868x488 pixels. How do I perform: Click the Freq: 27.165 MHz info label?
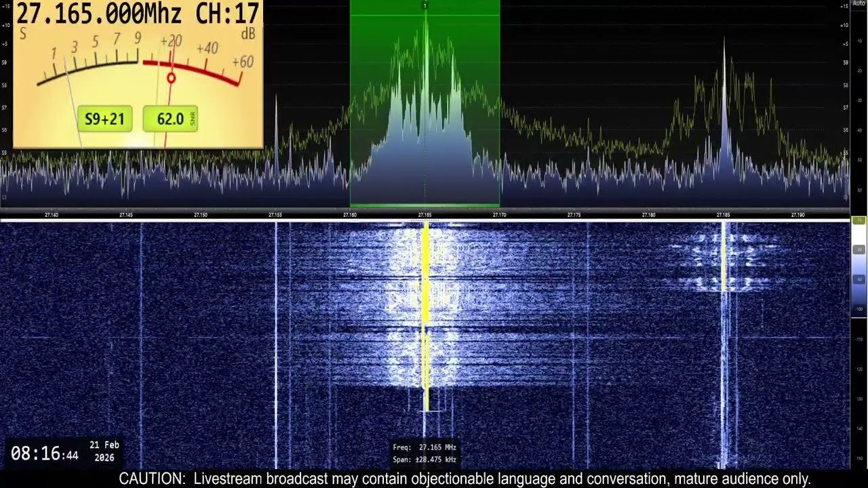pyautogui.click(x=425, y=447)
